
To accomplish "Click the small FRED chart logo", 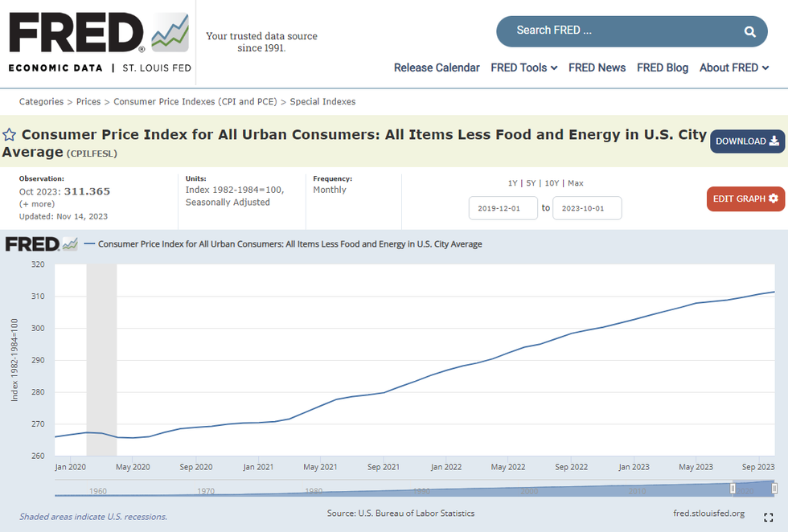I will 42,243.
